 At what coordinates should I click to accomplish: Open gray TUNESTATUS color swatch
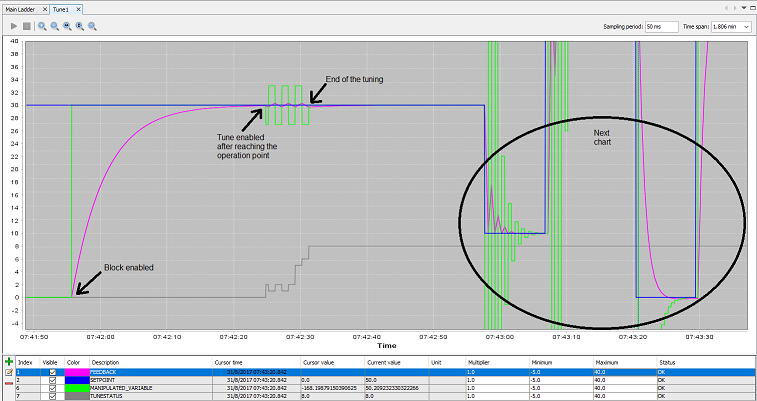coord(77,396)
